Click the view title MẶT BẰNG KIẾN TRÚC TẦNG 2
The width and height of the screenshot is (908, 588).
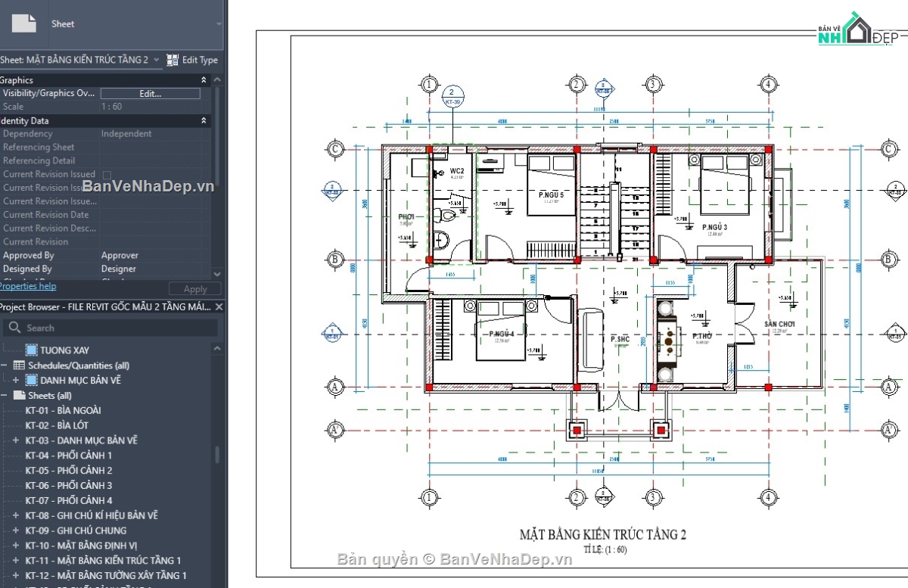pos(603,534)
